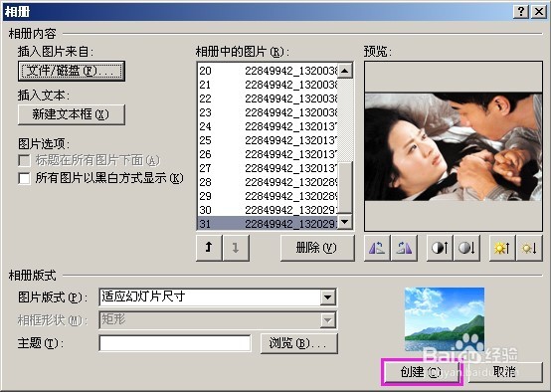Click 删除 button
This screenshot has width=551, height=392.
point(317,248)
